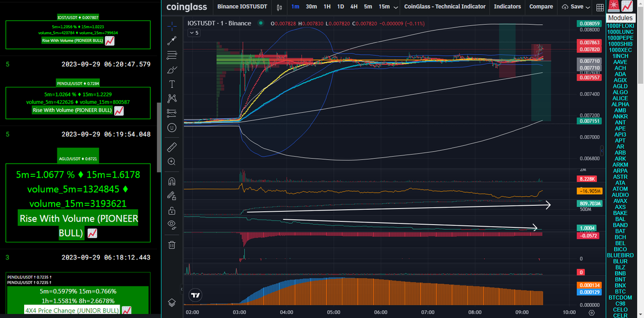Click the IOSTUSDT · 1 · Binance legend title

tap(220, 24)
